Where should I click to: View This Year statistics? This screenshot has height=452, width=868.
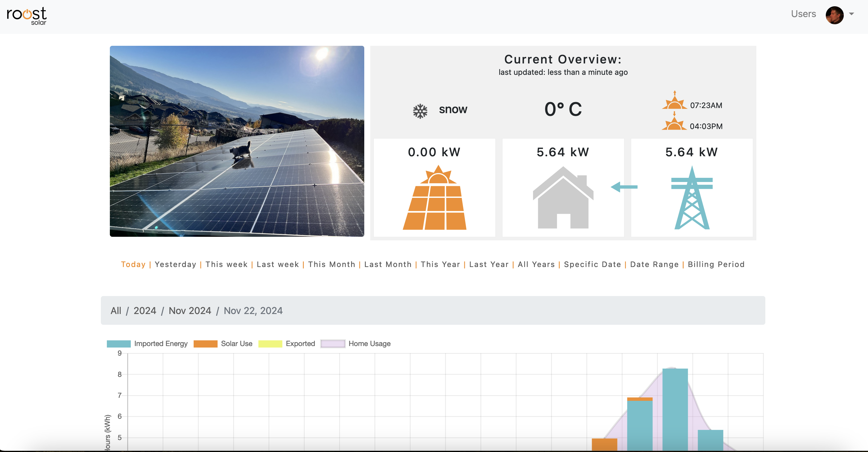440,264
